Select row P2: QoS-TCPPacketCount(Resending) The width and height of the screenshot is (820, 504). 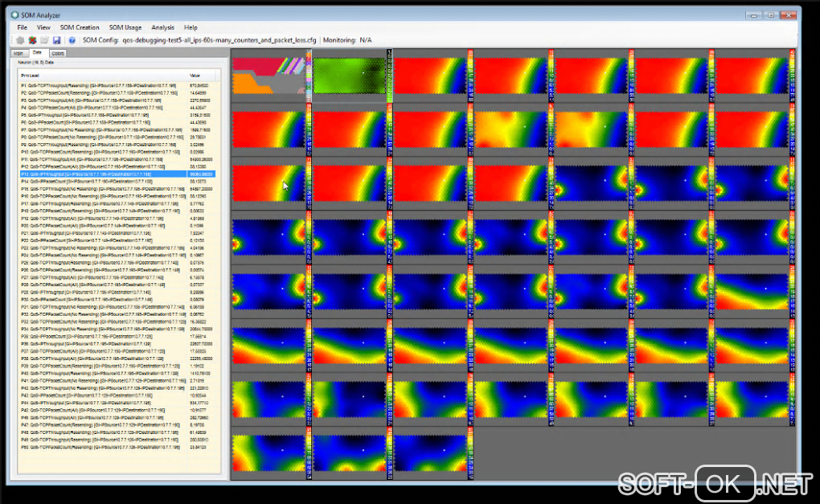[x=117, y=92]
